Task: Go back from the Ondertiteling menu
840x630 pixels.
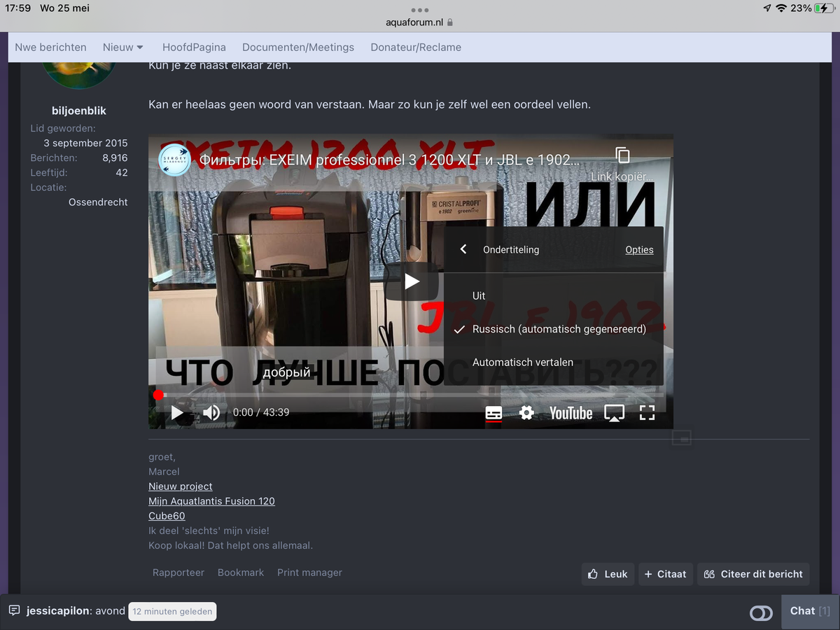Action: [463, 249]
